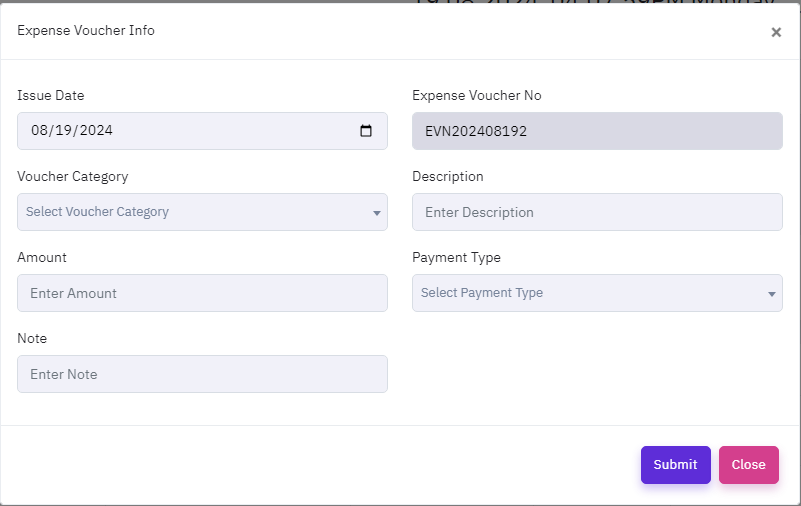This screenshot has height=506, width=801.
Task: Click the Voucher Category dropdown arrow
Action: (377, 213)
